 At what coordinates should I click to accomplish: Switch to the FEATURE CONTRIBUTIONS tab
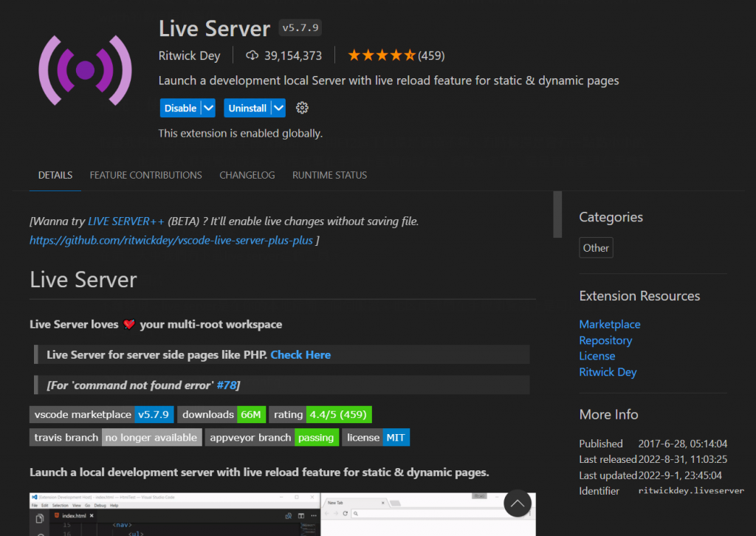point(145,175)
